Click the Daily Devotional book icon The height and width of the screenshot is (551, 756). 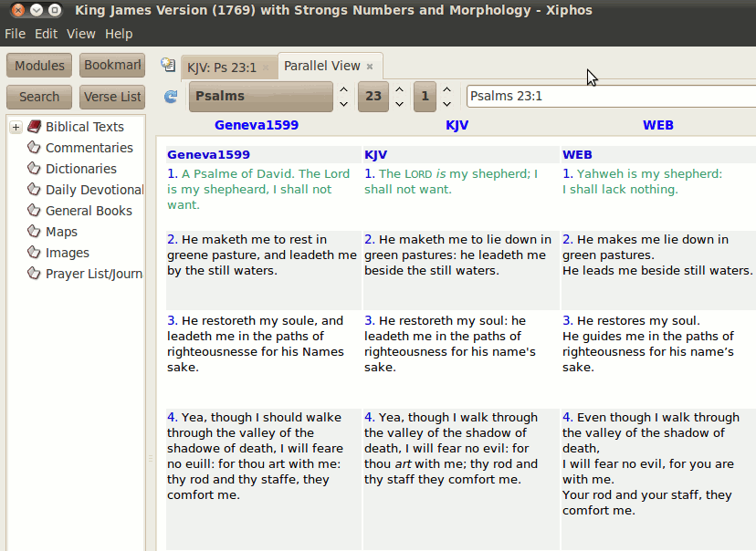click(34, 189)
